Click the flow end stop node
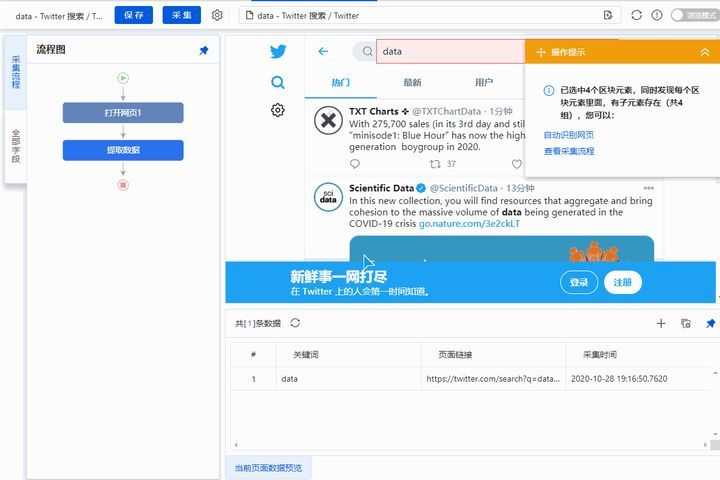 pyautogui.click(x=123, y=185)
